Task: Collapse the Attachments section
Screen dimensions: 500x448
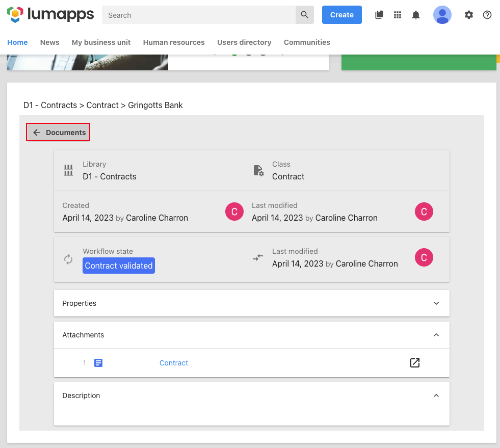Action: point(436,335)
